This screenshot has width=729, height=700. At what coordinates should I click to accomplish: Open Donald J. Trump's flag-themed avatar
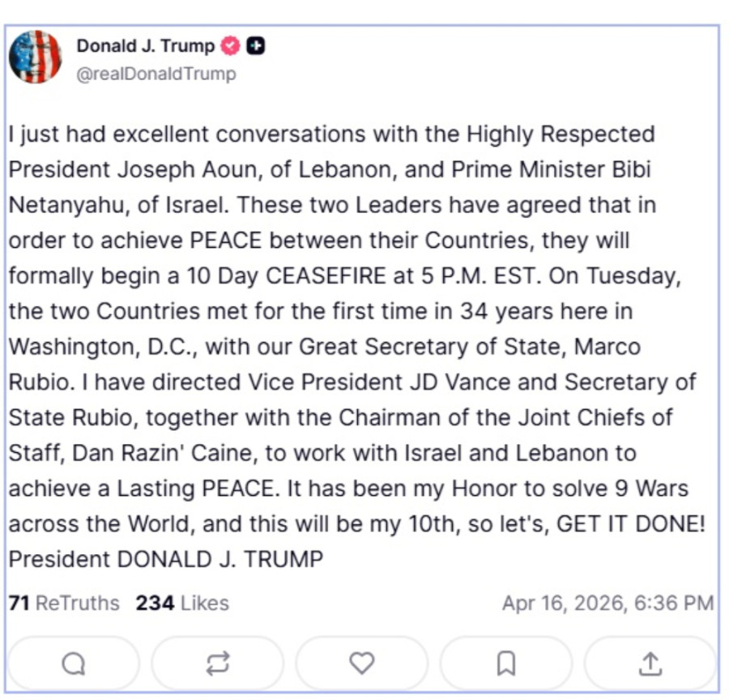pos(36,55)
